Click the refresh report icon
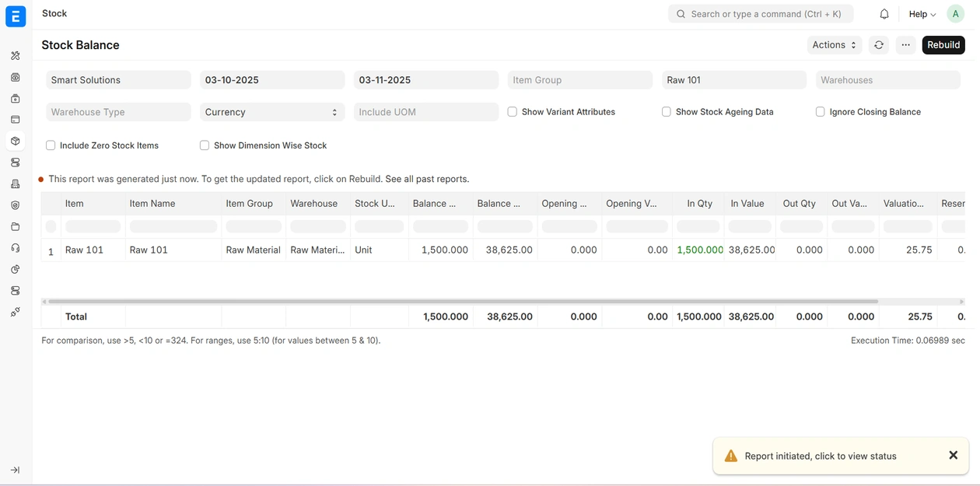980x486 pixels. [x=879, y=45]
